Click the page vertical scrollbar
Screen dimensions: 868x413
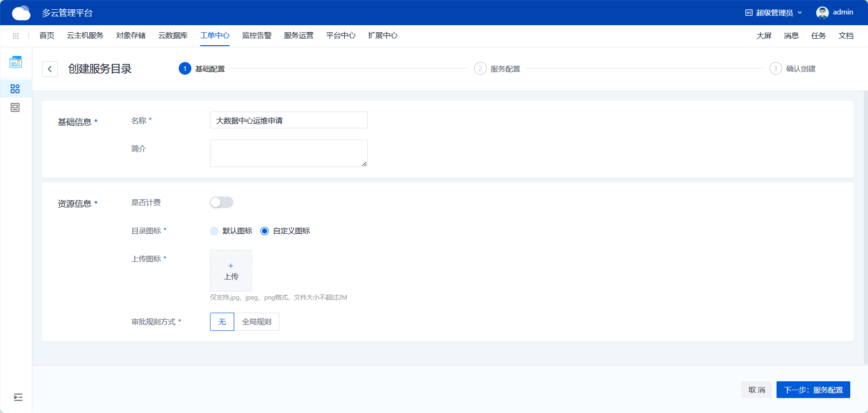[x=866, y=228]
